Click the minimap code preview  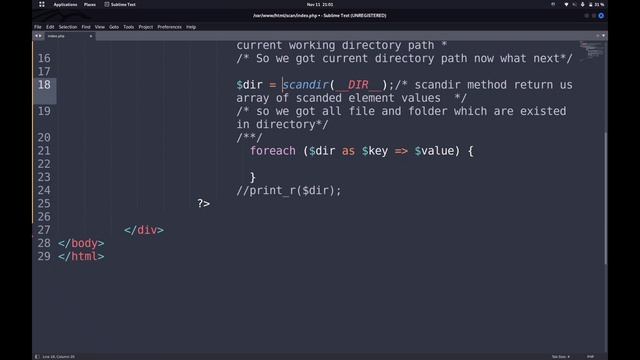(x=591, y=51)
